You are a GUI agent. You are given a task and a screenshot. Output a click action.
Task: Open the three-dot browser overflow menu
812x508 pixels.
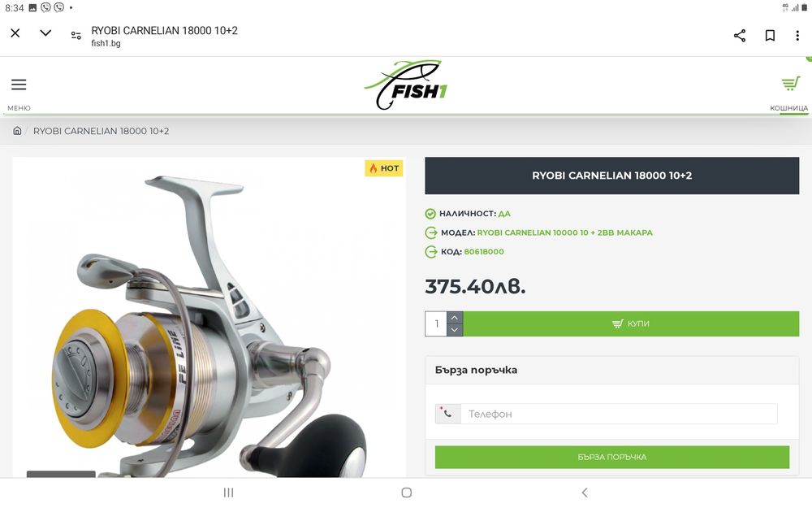click(x=797, y=35)
